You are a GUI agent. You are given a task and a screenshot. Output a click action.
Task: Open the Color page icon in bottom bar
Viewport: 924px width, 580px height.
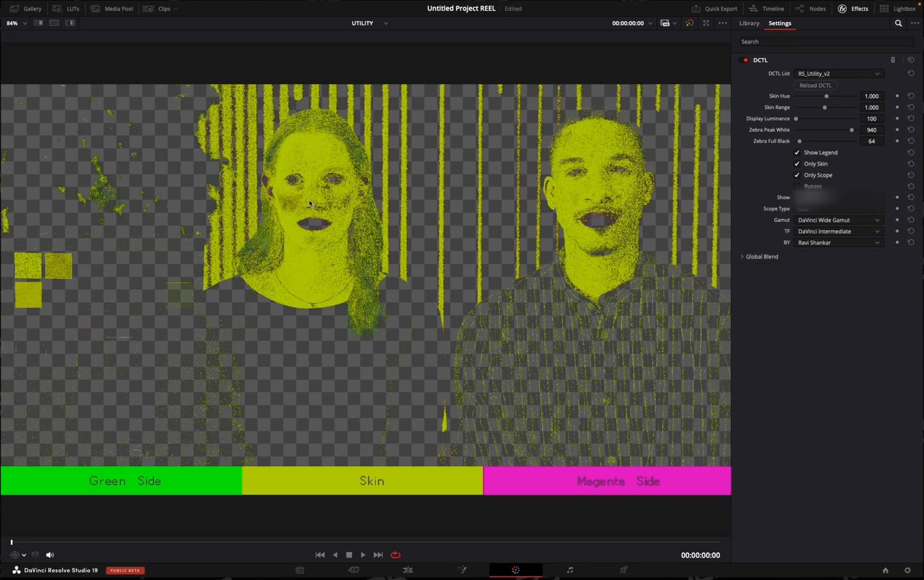coord(515,570)
